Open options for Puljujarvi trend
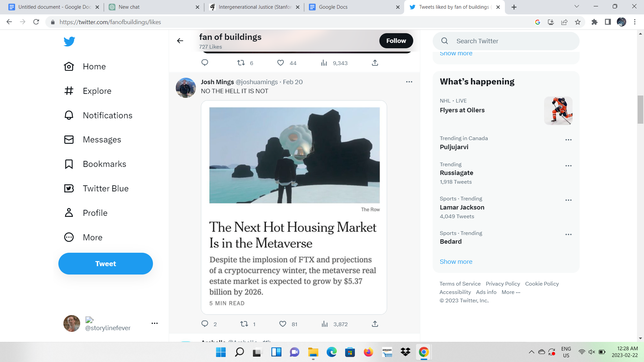 568,140
